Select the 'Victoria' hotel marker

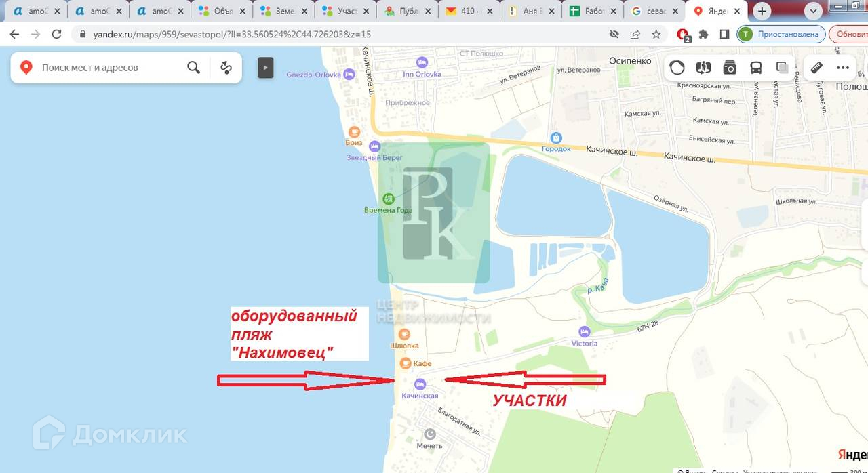[585, 331]
